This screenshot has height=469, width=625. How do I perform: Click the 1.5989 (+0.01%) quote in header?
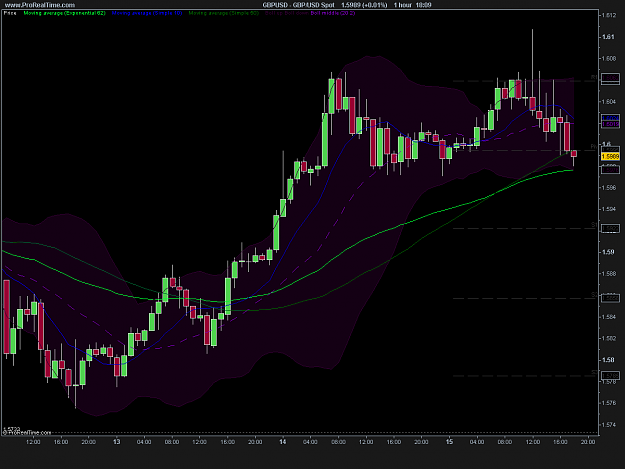point(364,5)
